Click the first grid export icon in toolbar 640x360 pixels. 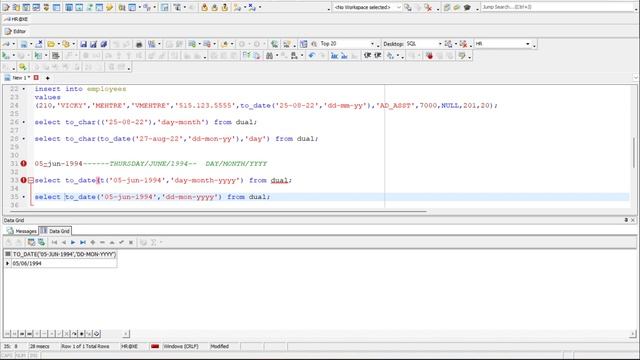click(x=31, y=242)
